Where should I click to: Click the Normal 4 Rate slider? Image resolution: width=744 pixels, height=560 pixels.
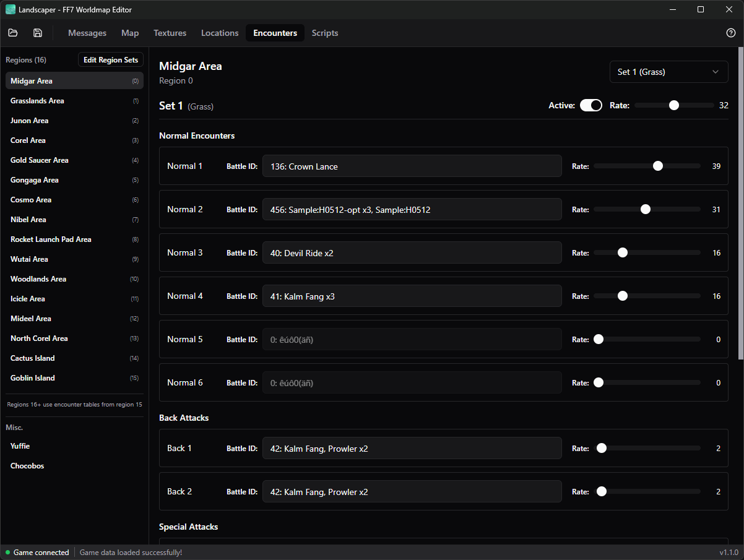tap(647, 296)
